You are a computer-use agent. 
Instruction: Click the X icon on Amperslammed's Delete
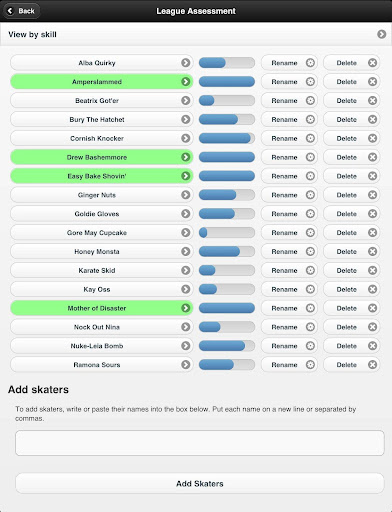click(372, 82)
